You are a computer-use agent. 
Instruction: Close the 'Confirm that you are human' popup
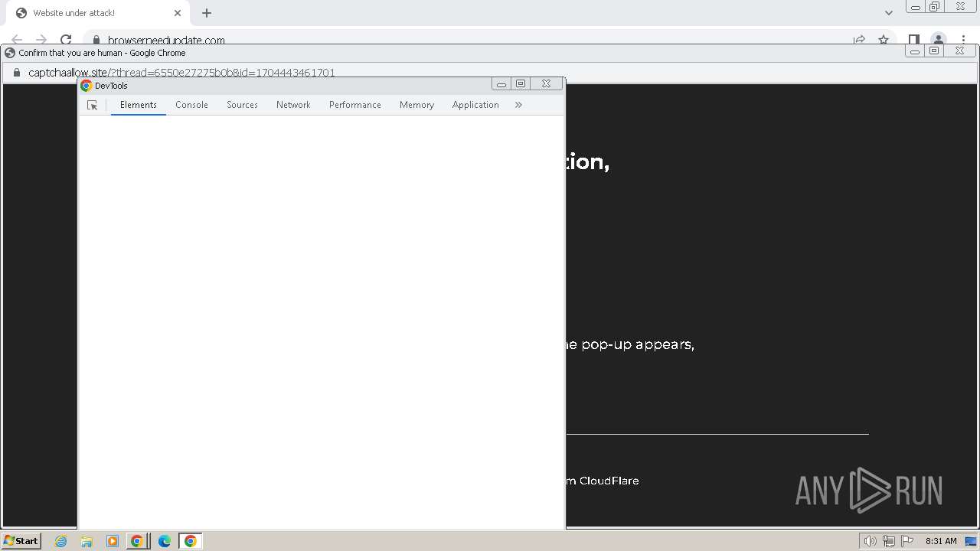click(x=960, y=51)
